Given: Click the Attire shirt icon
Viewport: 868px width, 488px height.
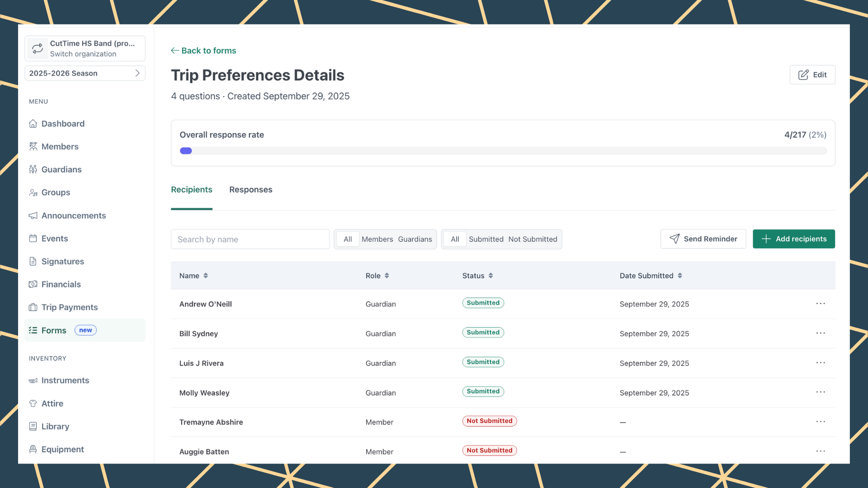Looking at the screenshot, I should (33, 404).
